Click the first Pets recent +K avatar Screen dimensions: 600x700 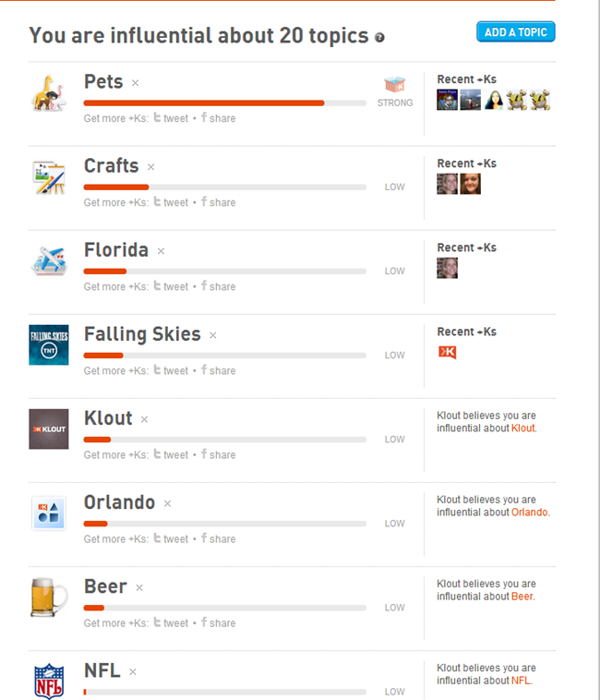[x=447, y=100]
